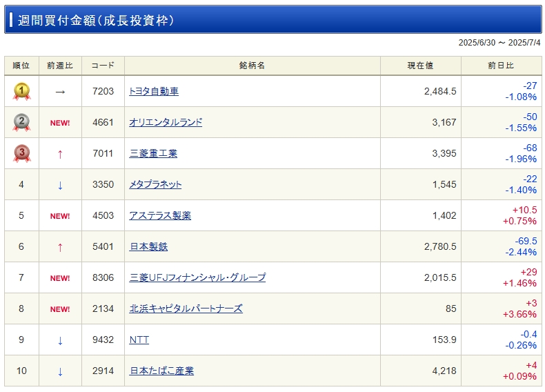The width and height of the screenshot is (545, 392).
Task: Open the トヨタ自動車 stock link
Action: click(x=154, y=91)
